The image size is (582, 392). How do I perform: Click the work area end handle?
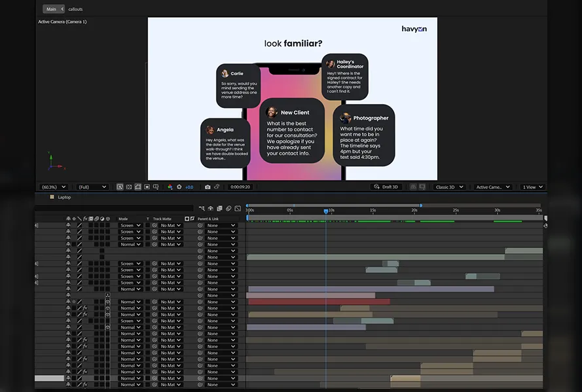(420, 205)
